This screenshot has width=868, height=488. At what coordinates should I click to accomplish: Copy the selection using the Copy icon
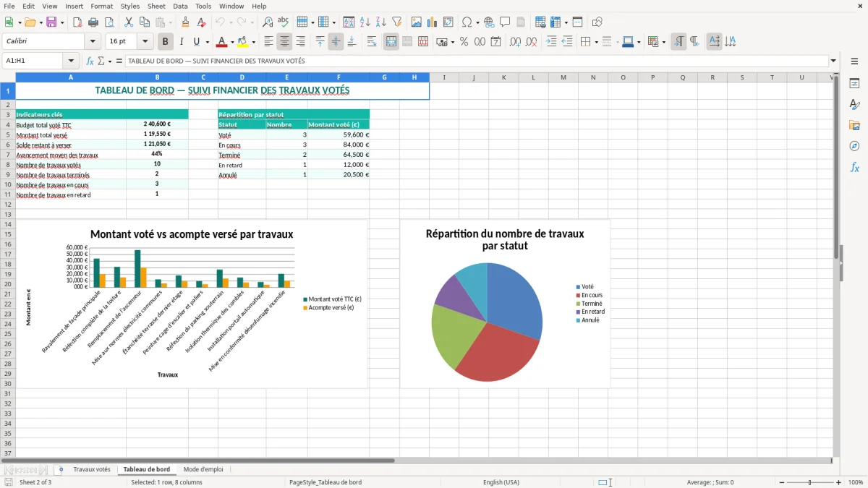point(145,22)
